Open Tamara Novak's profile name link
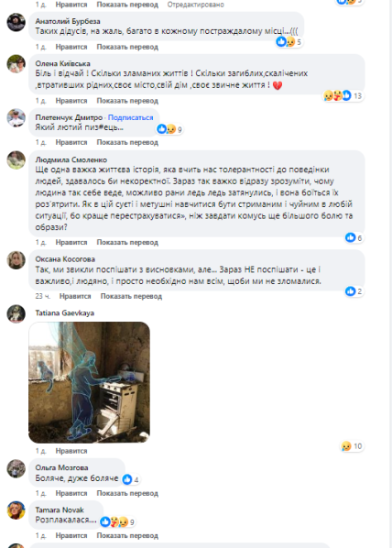This screenshot has width=392, height=548. tap(60, 510)
